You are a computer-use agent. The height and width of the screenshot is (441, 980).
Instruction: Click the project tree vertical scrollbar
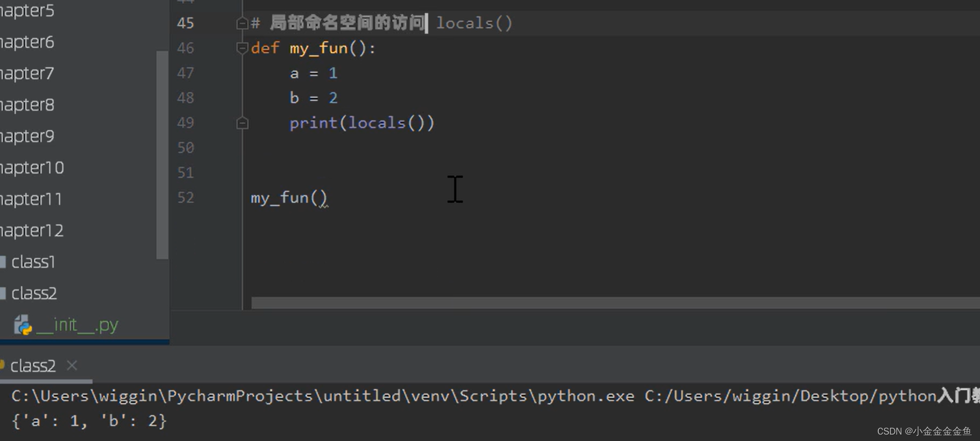162,155
